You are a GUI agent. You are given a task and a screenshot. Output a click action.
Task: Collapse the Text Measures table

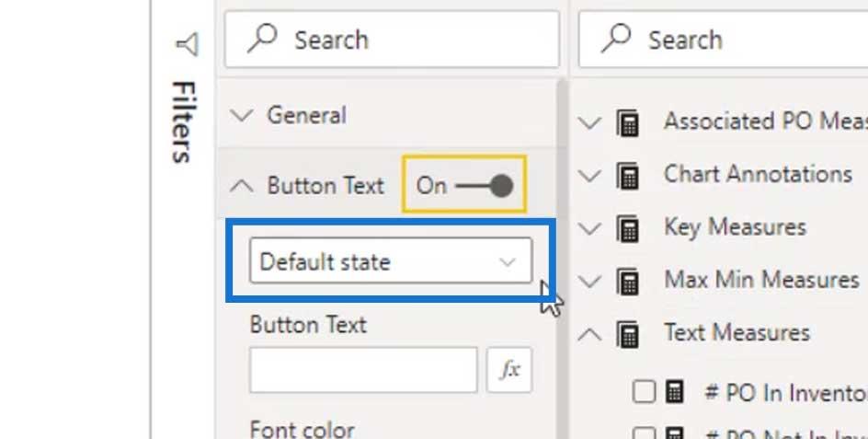tap(589, 334)
